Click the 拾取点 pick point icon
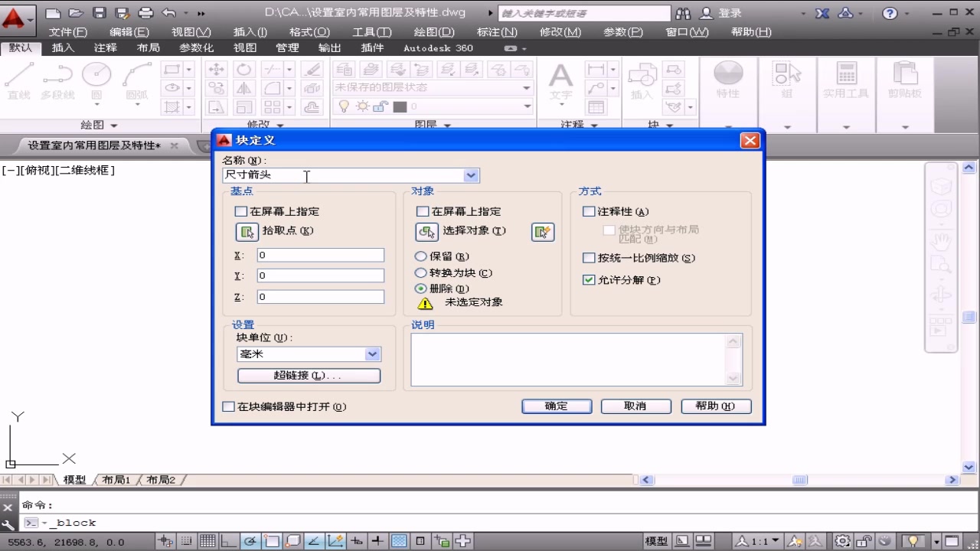The width and height of the screenshot is (980, 551). (x=247, y=231)
